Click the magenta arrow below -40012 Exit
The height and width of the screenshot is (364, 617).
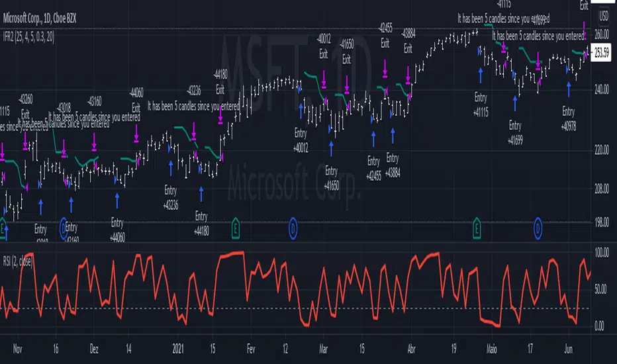click(324, 79)
